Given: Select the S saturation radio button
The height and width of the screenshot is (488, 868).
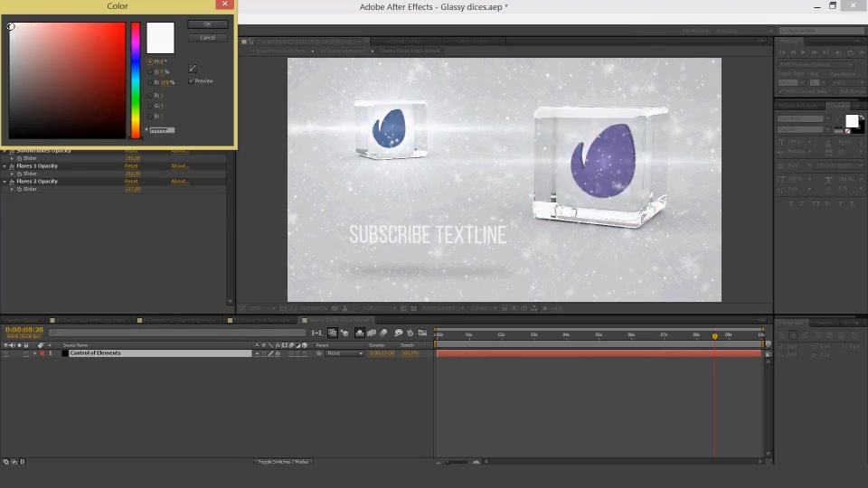Looking at the screenshot, I should (x=150, y=72).
